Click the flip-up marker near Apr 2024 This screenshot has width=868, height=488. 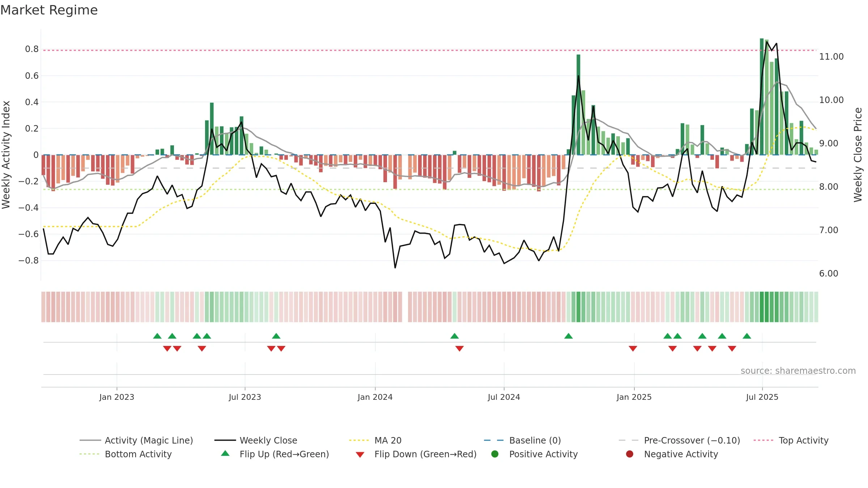click(x=455, y=336)
